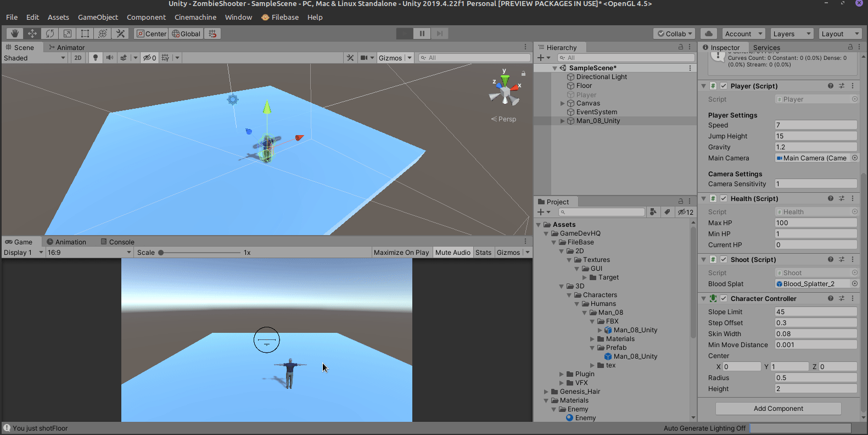Toggle hidden packages count in Project
This screenshot has height=435, width=868.
click(686, 212)
